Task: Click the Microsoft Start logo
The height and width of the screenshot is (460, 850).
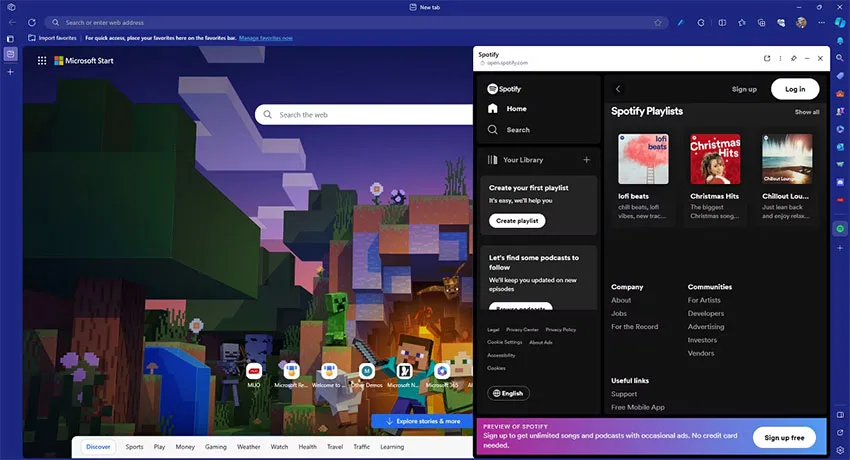Action: pos(84,61)
